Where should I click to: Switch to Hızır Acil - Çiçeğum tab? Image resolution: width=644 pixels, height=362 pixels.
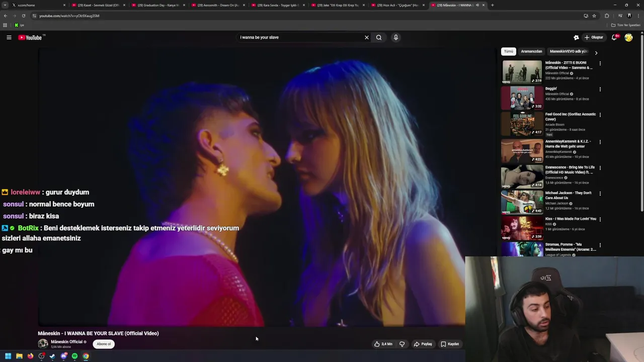tap(398, 5)
